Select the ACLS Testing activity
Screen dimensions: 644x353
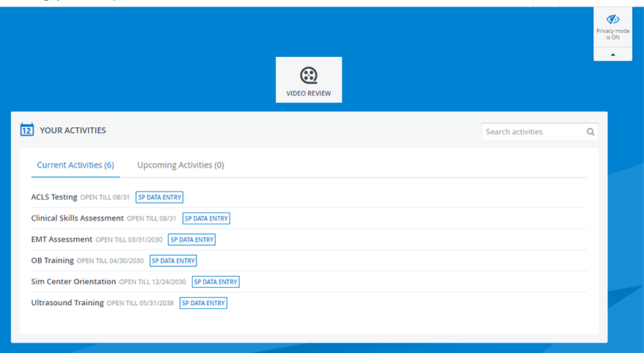(x=55, y=197)
